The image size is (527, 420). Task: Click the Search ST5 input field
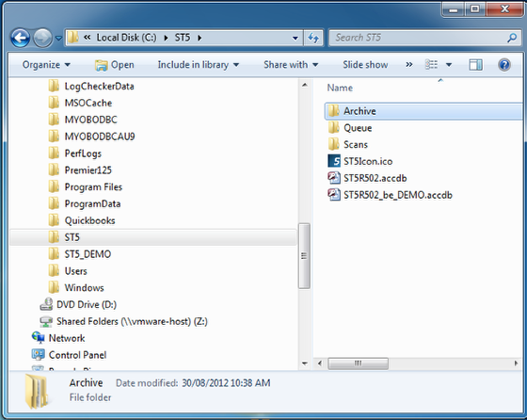420,38
